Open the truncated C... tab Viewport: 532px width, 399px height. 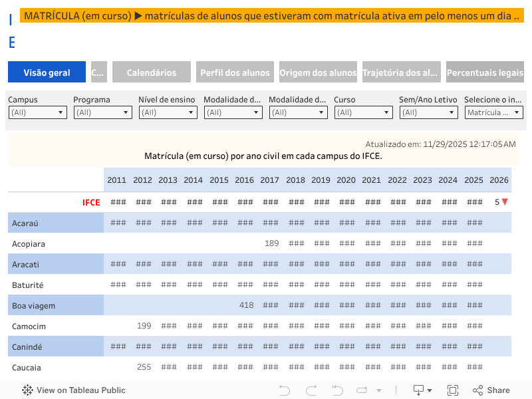click(99, 72)
